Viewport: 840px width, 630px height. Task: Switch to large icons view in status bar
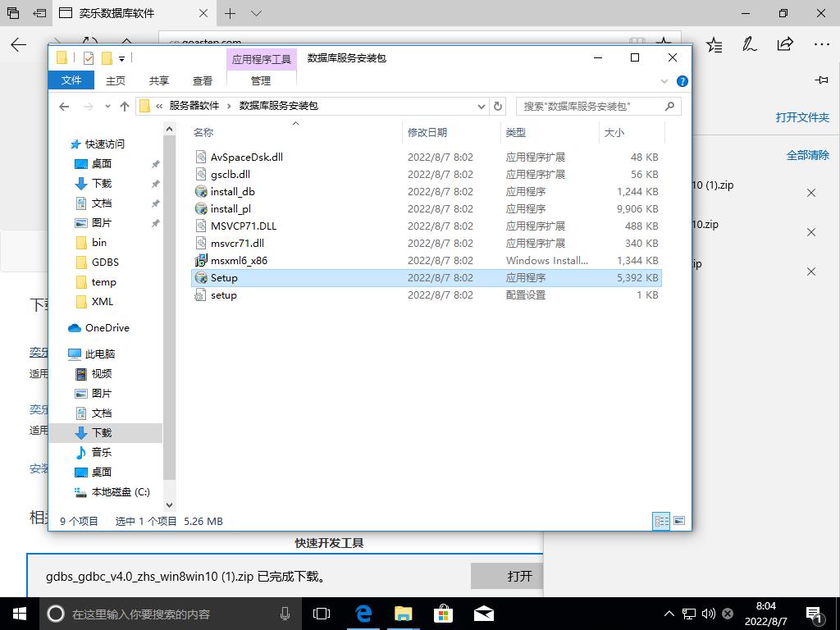[679, 521]
